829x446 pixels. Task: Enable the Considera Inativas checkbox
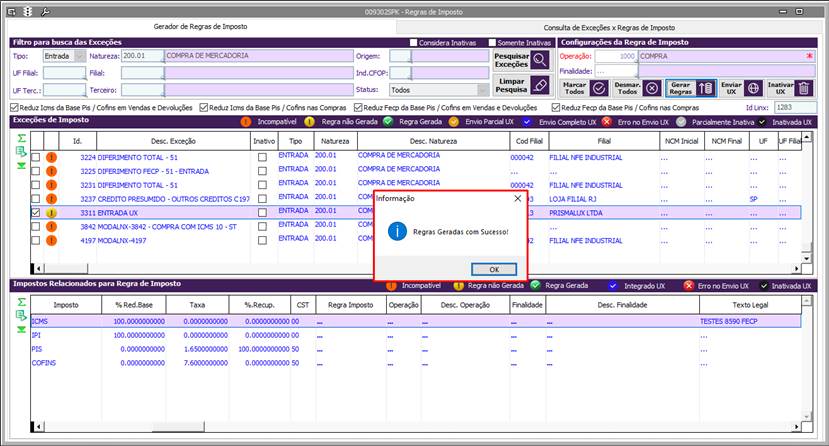[x=415, y=43]
